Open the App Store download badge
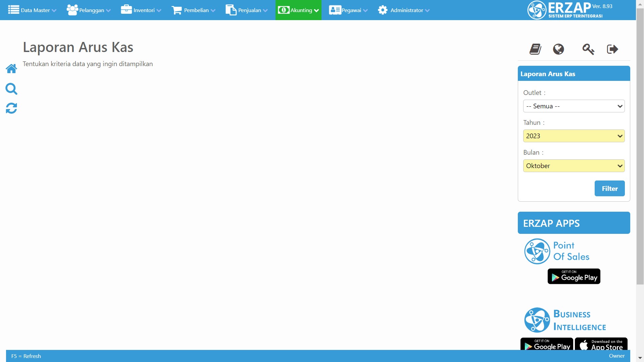The image size is (644, 362). 601,344
